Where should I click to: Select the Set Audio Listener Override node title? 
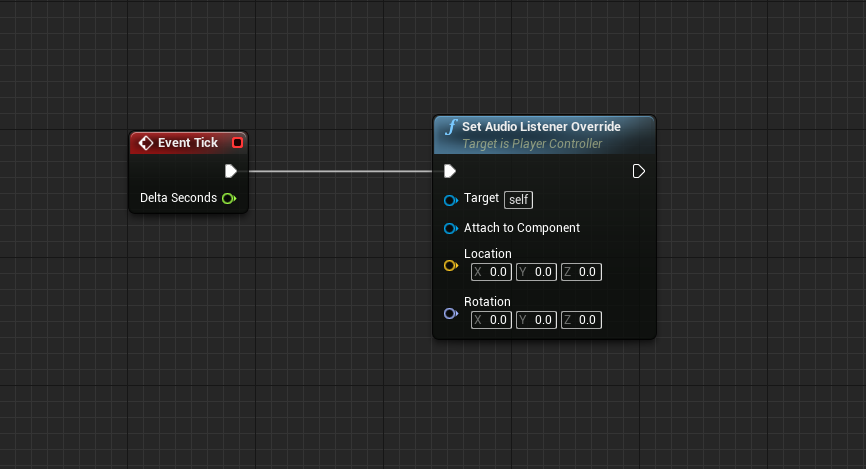point(541,127)
